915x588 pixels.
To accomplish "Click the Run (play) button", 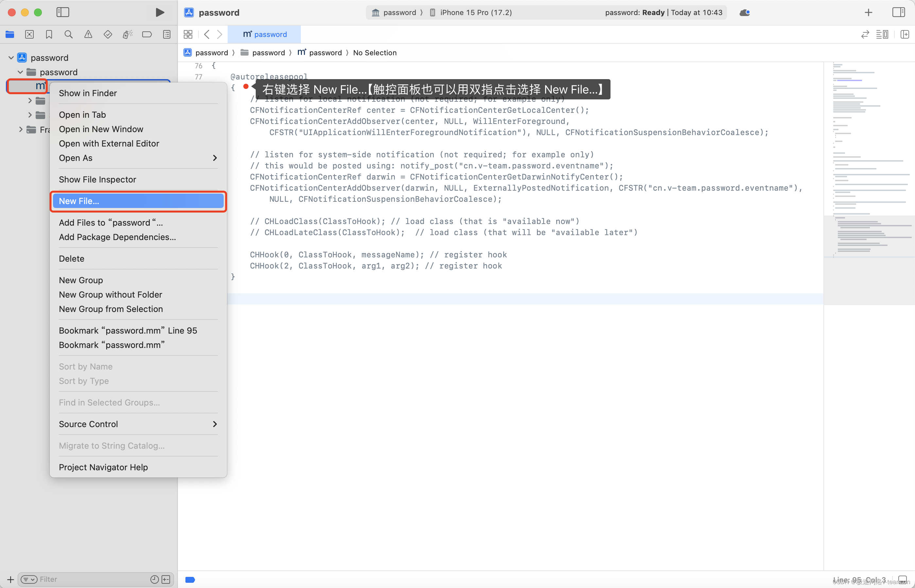I will click(x=160, y=13).
